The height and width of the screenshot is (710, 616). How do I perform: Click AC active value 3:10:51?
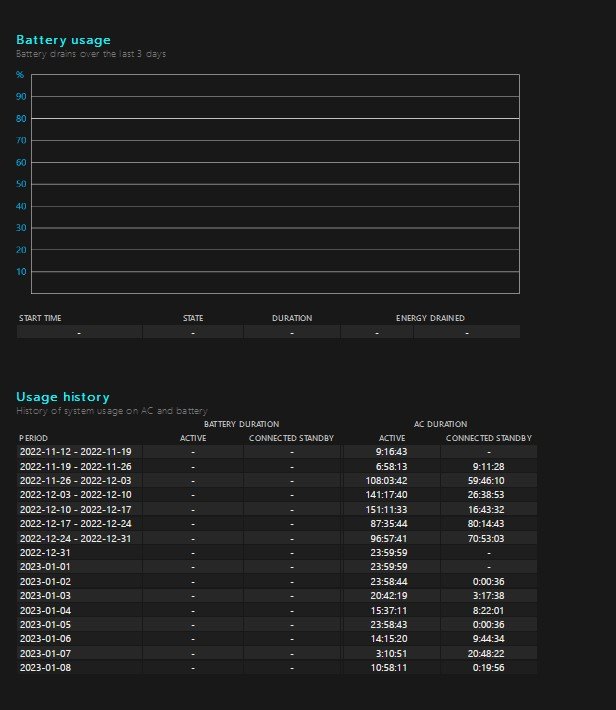(391, 653)
